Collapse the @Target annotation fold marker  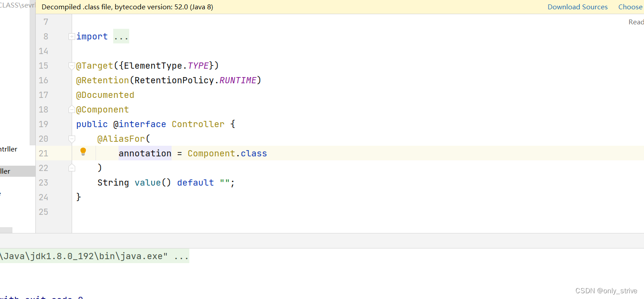[72, 66]
